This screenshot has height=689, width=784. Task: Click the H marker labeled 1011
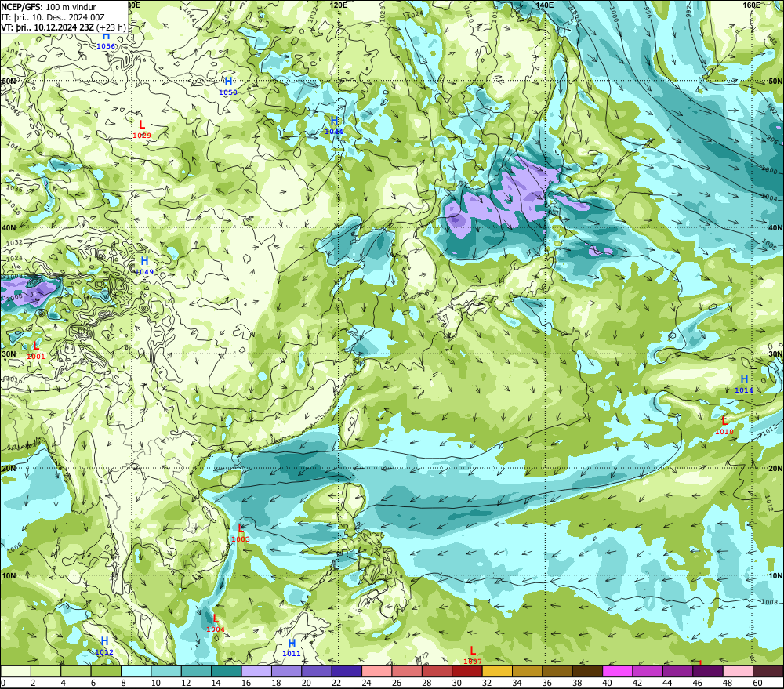(292, 643)
